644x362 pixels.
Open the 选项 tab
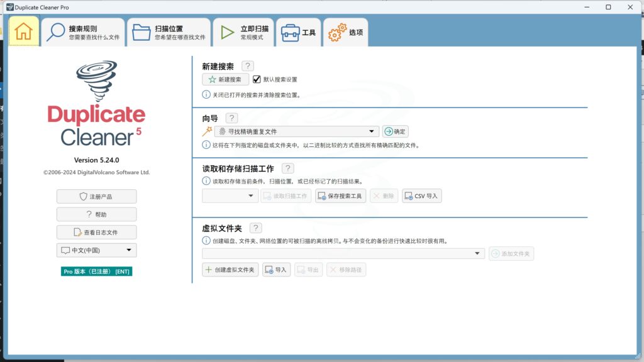tap(346, 32)
